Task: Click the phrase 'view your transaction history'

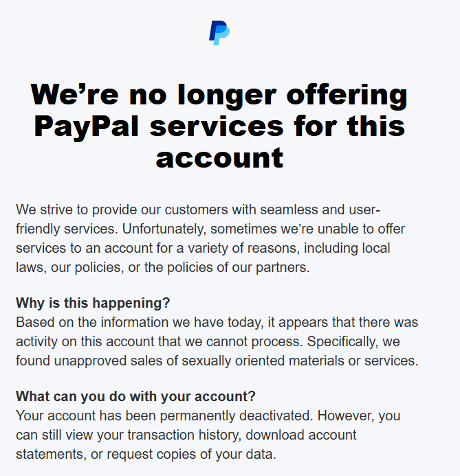Action: tap(153, 435)
